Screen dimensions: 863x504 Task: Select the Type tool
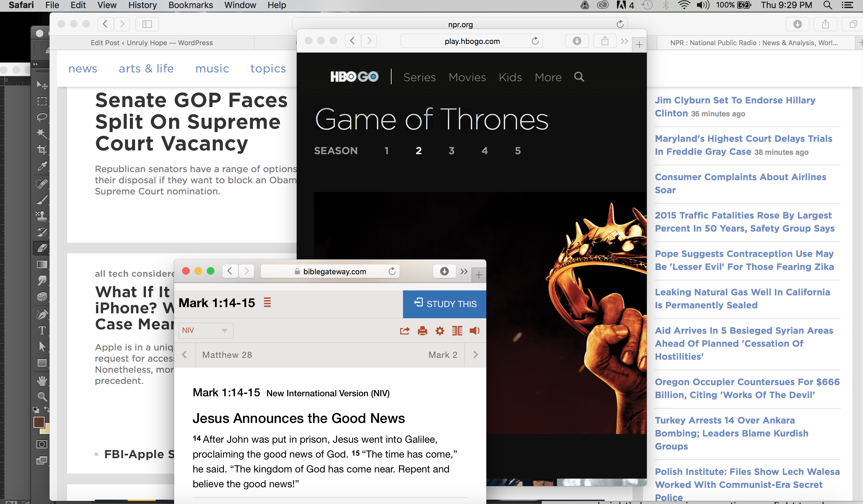pos(42,330)
